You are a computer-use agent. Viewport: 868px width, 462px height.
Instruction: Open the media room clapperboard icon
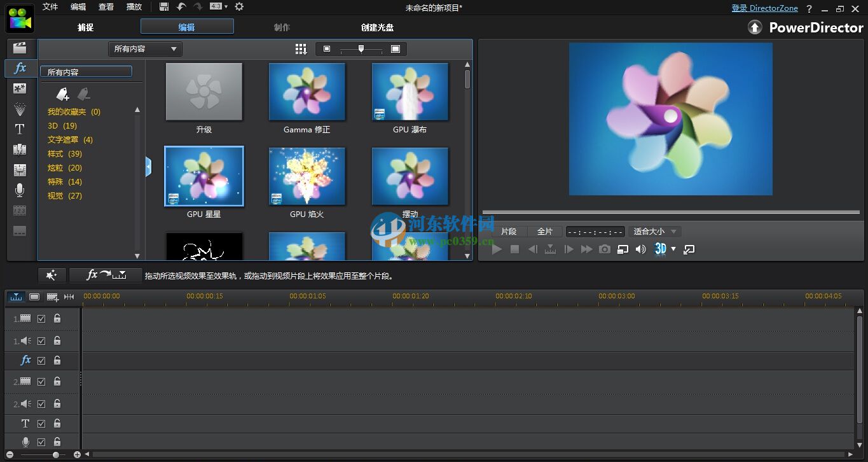point(20,47)
